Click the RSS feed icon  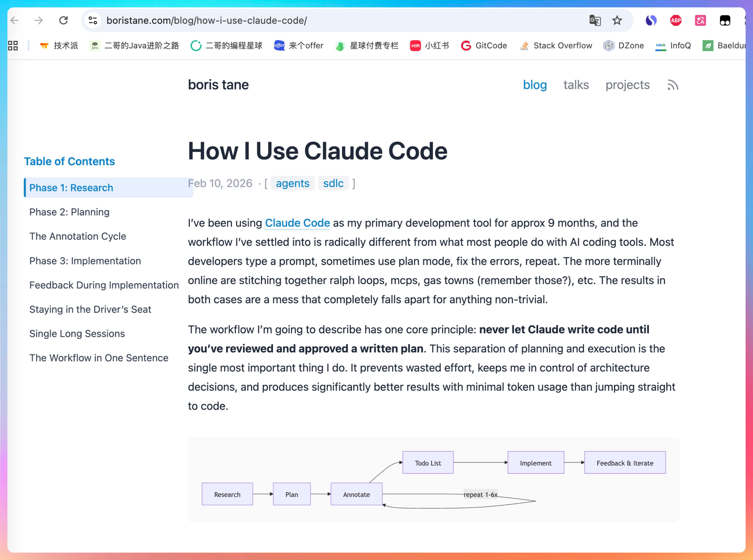click(x=673, y=85)
